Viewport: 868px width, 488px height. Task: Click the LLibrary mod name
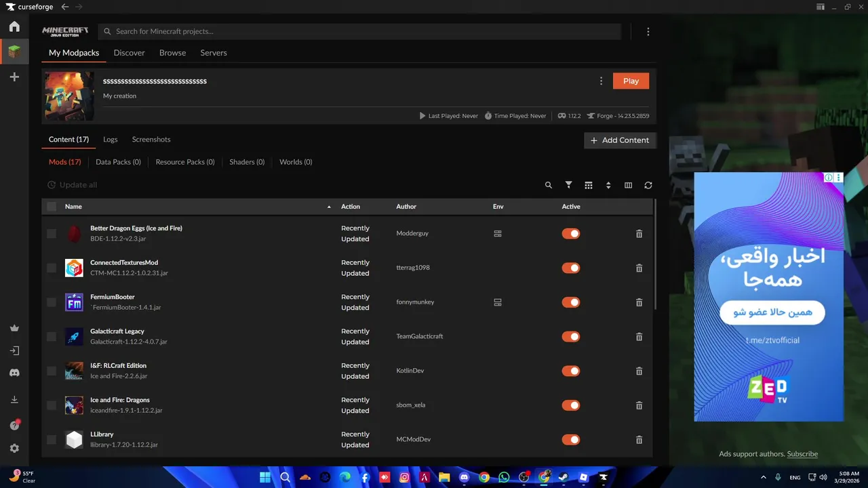point(102,434)
